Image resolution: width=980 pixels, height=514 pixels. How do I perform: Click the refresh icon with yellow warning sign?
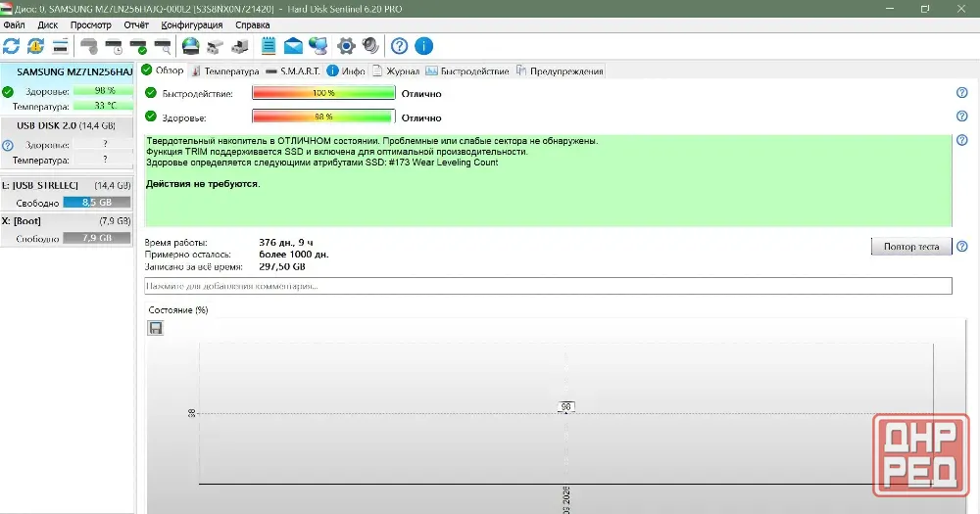(x=35, y=46)
